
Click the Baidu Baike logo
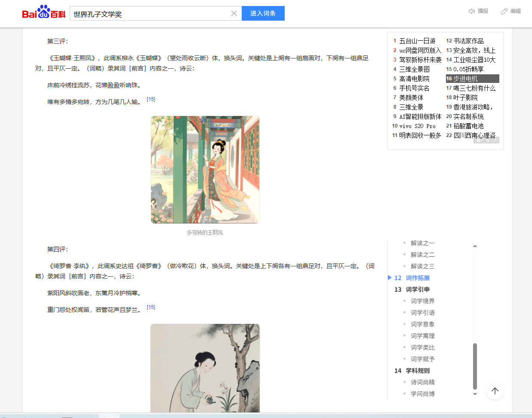click(x=43, y=13)
